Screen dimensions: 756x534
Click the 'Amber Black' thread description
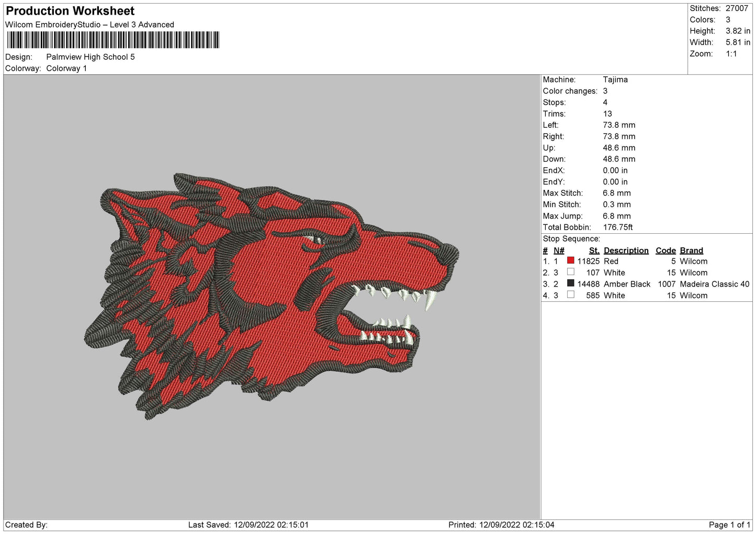pyautogui.click(x=627, y=284)
